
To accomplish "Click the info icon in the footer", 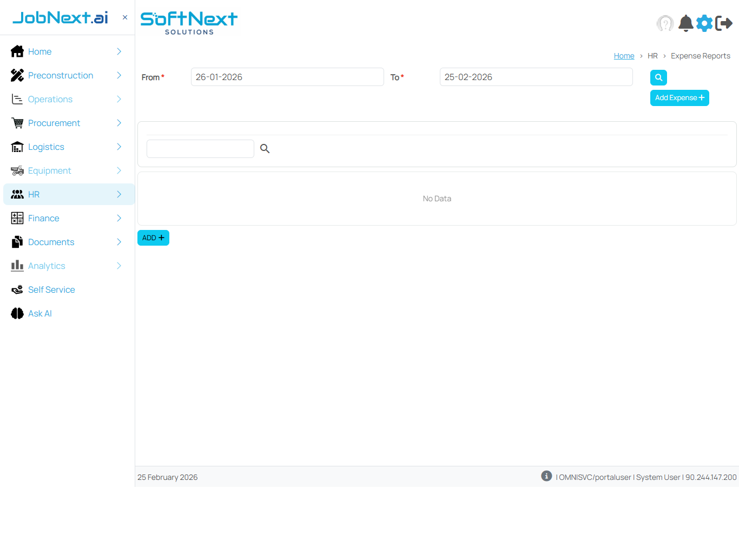I will coord(546,476).
